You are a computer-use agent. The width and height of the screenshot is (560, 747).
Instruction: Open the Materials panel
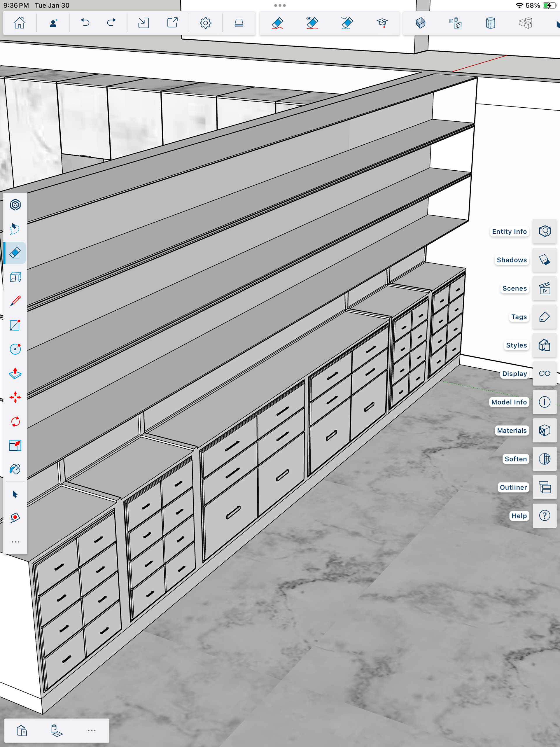tap(544, 430)
